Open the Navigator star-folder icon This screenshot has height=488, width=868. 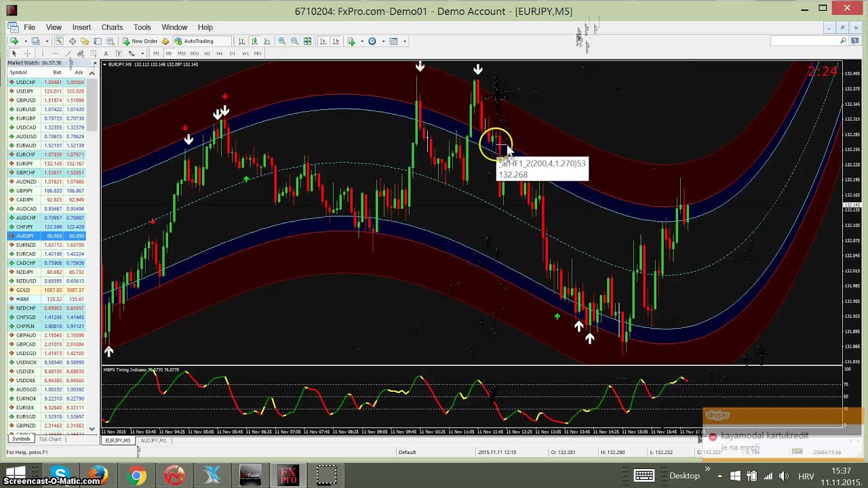click(85, 41)
